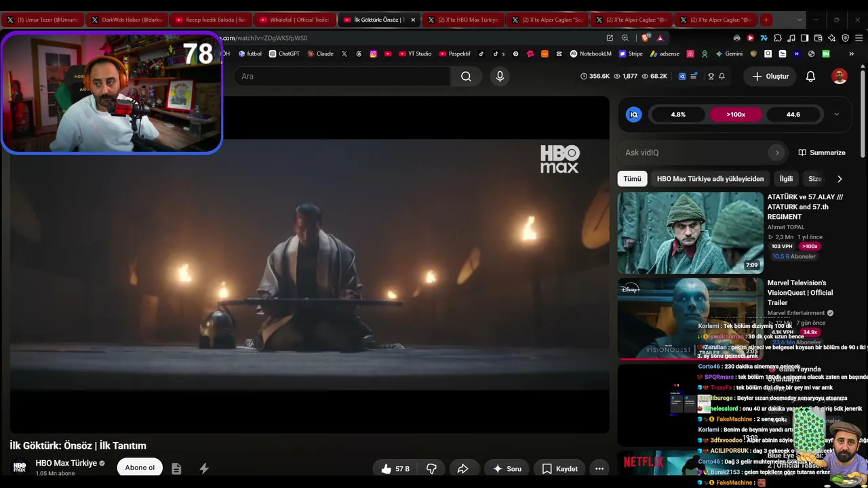Open the adsense bookmark
This screenshot has width=868, height=488.
(665, 54)
